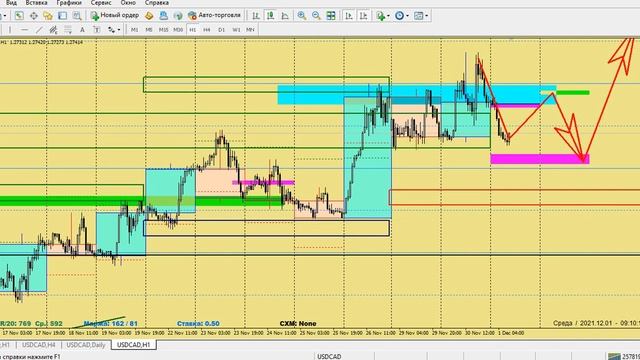The image size is (640, 360).
Task: Click the Ставка: 0.50 chart label
Action: tap(198, 324)
